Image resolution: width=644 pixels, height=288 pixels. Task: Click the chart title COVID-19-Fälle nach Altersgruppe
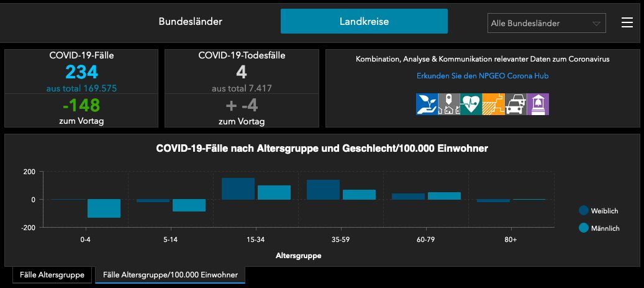click(322, 149)
